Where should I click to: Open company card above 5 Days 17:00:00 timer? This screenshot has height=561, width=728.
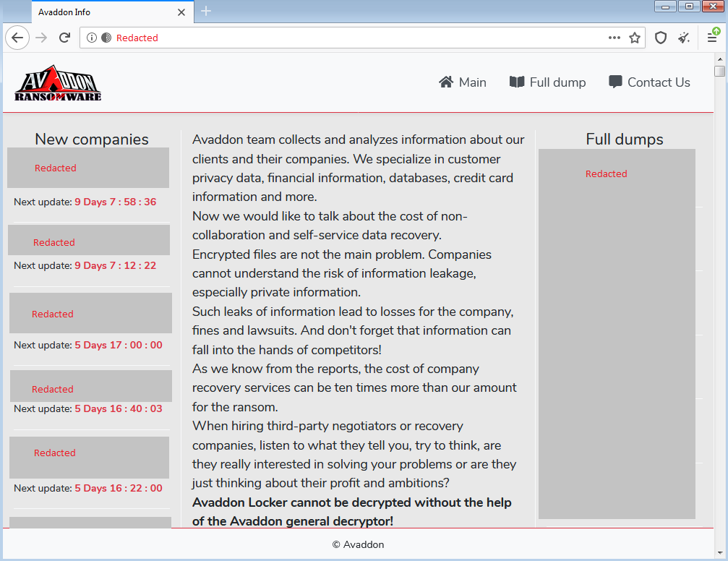coord(90,312)
